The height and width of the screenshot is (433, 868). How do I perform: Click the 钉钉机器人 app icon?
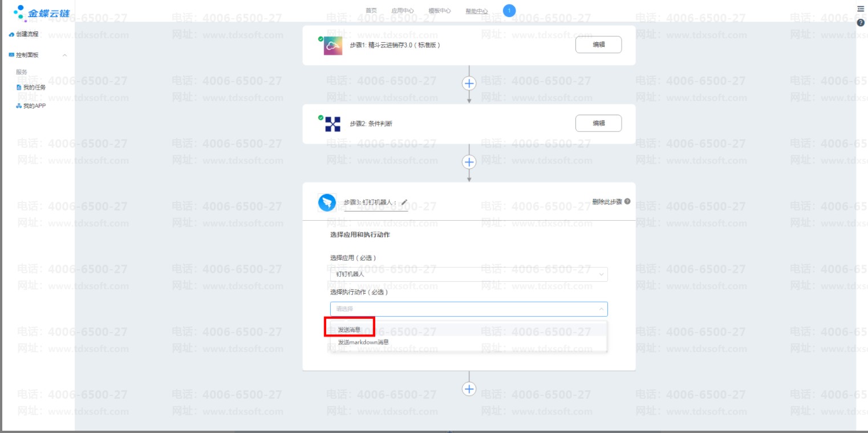click(327, 203)
